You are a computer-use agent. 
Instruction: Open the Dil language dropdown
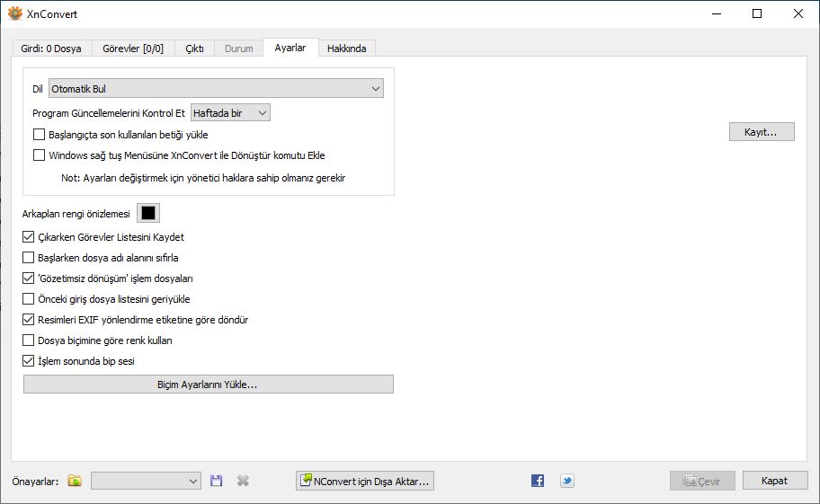(216, 88)
